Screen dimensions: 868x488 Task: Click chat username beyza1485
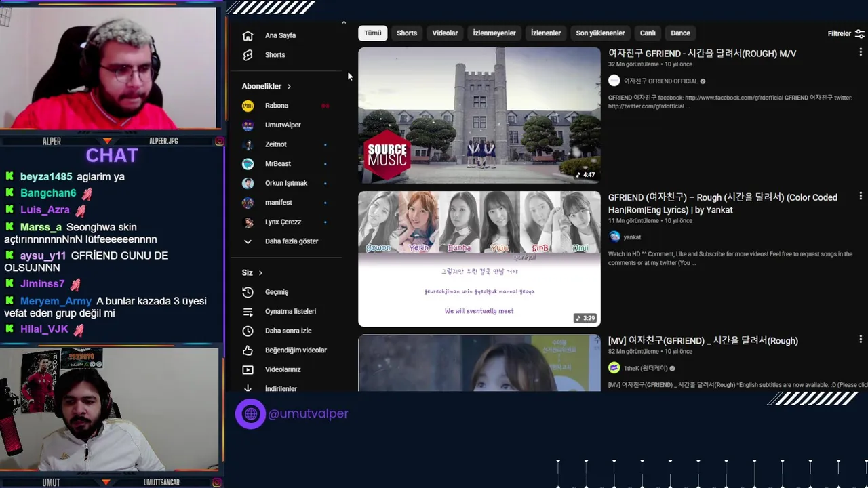point(46,177)
